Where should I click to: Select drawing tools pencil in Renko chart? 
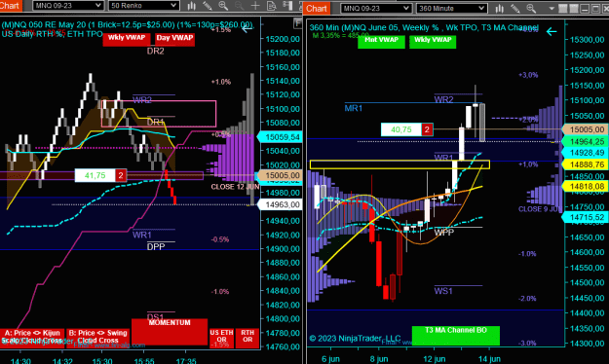coord(208,6)
